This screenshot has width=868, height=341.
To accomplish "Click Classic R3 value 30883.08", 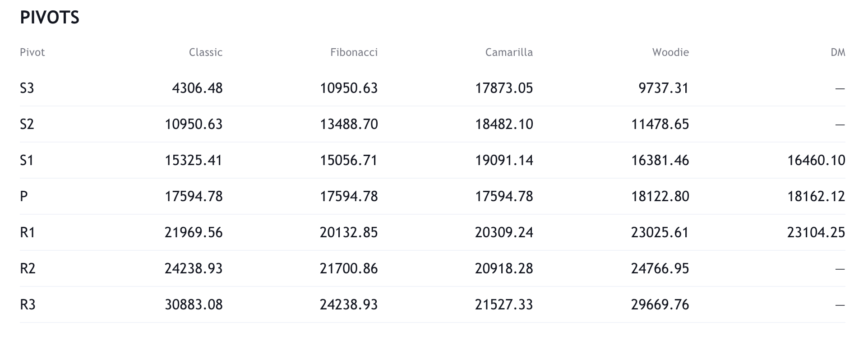I will (194, 304).
